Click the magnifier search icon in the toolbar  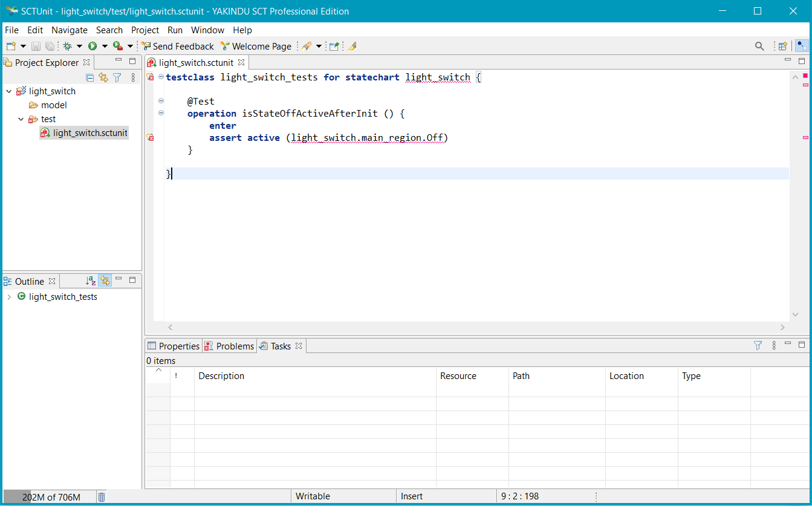[x=759, y=46]
